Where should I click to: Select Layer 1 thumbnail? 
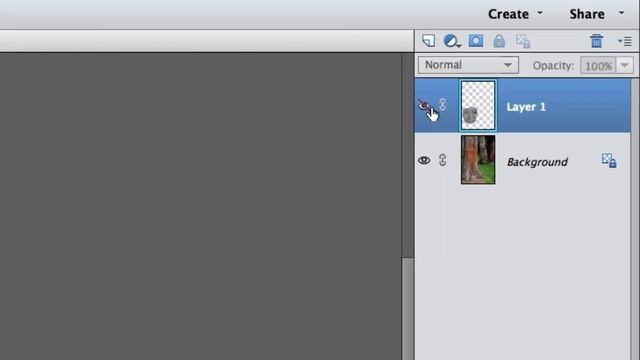[x=478, y=105]
